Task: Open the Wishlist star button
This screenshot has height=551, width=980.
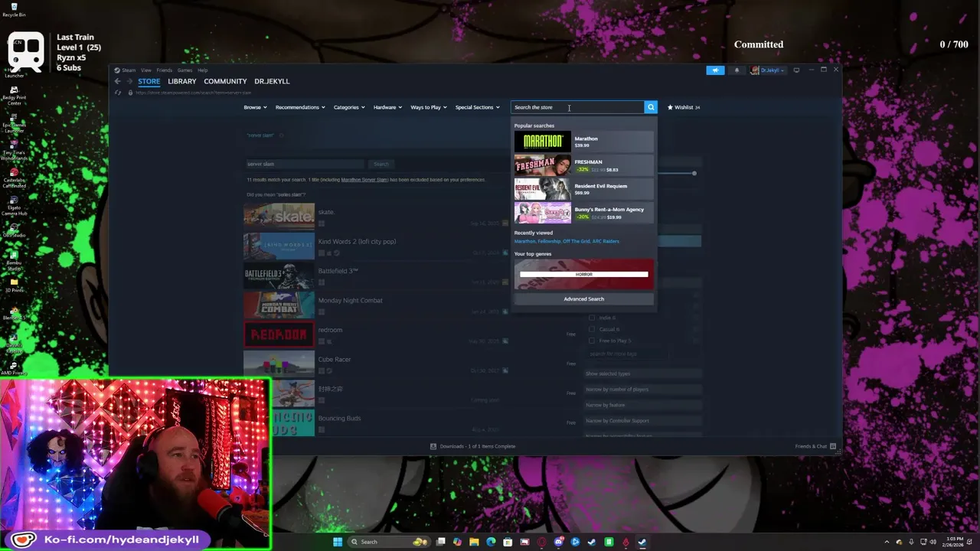Action: [684, 107]
